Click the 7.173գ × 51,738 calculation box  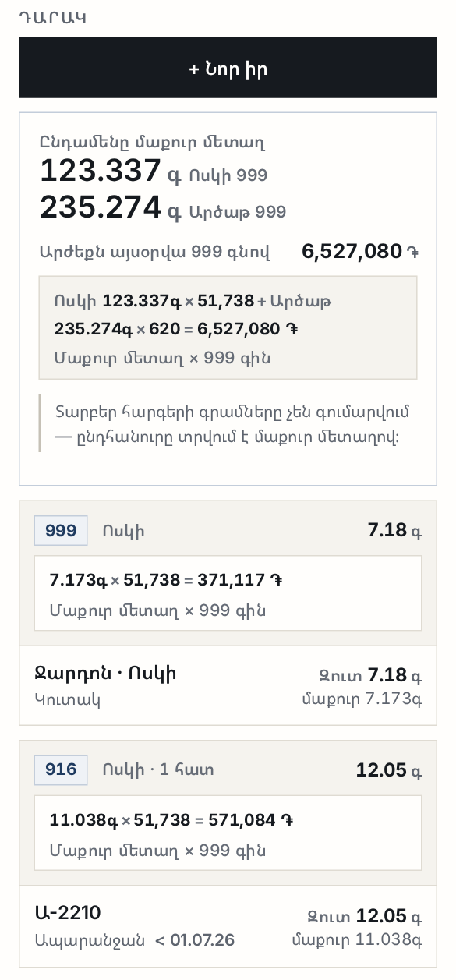click(228, 593)
